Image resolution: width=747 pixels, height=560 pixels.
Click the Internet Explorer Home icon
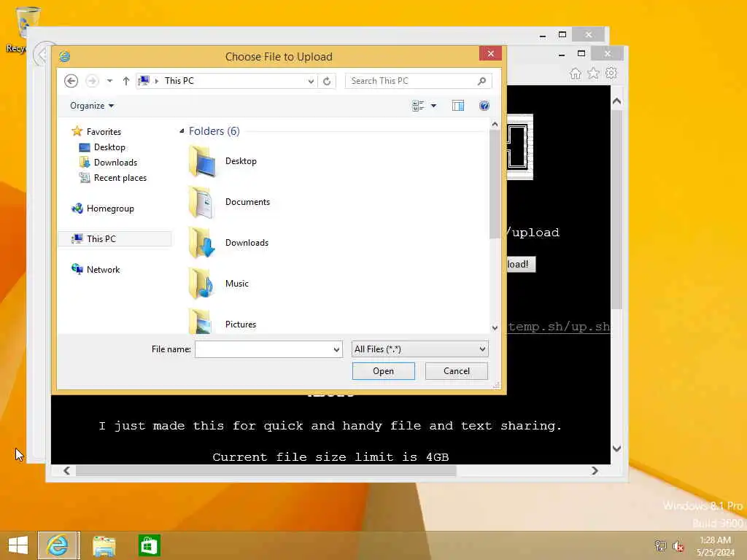tap(576, 74)
